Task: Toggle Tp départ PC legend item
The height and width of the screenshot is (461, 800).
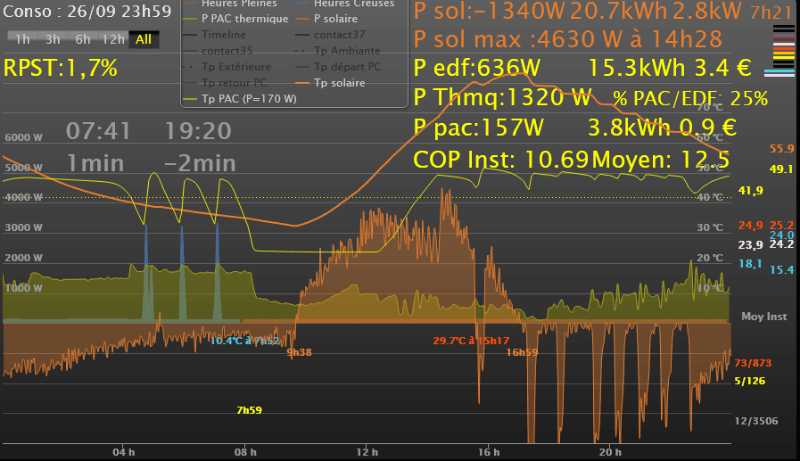Action: [347, 66]
